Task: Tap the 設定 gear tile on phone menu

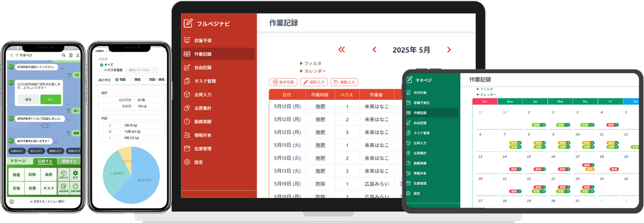Action: click(76, 174)
